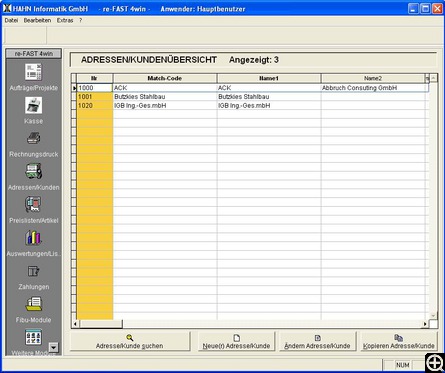Open the Kasse cash register icon
445x373 pixels.
tap(33, 105)
